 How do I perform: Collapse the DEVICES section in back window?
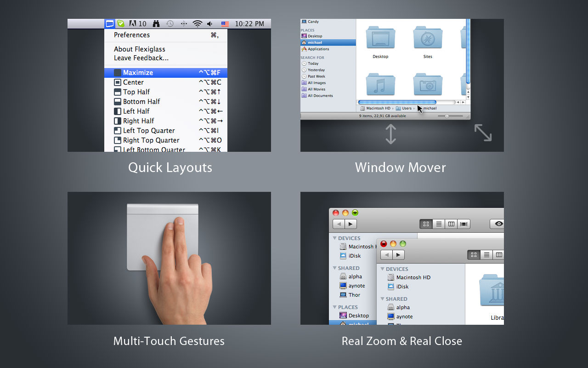coord(334,238)
